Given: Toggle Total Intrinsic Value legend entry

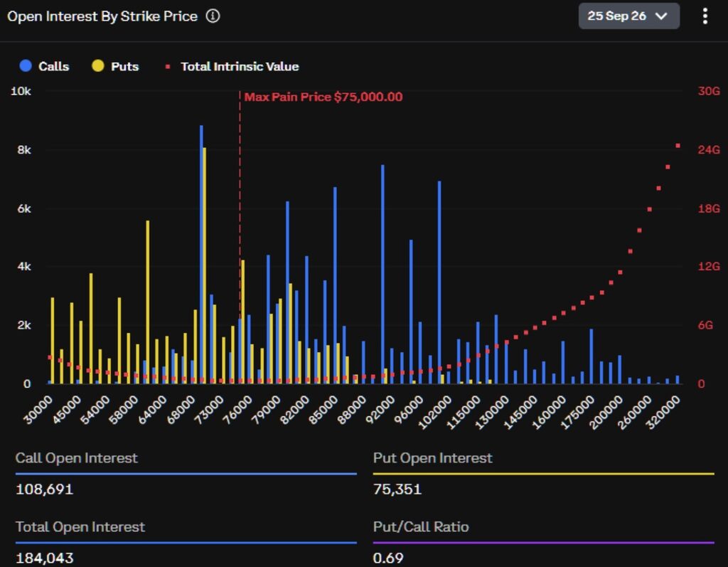Looking at the screenshot, I should [232, 66].
